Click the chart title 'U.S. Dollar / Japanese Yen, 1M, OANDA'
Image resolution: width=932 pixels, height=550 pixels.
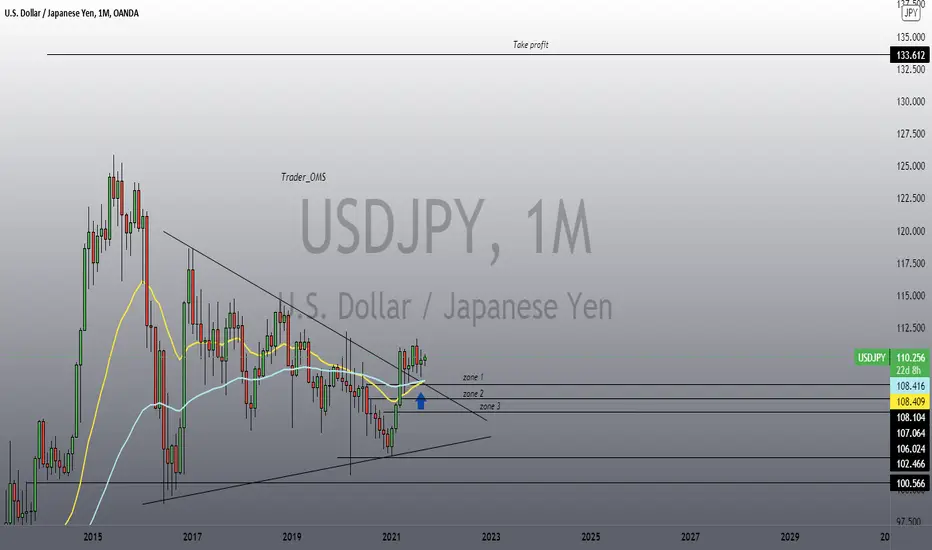tap(72, 13)
